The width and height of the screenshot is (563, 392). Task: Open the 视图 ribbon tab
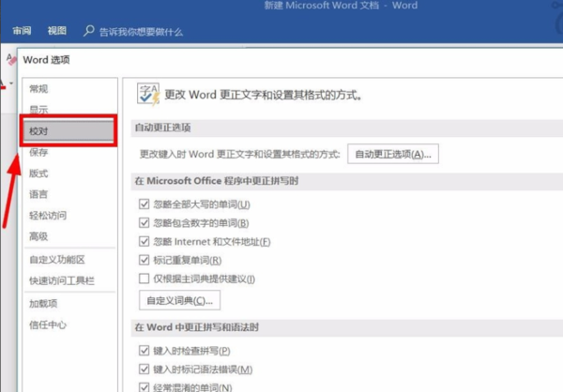pos(57,31)
